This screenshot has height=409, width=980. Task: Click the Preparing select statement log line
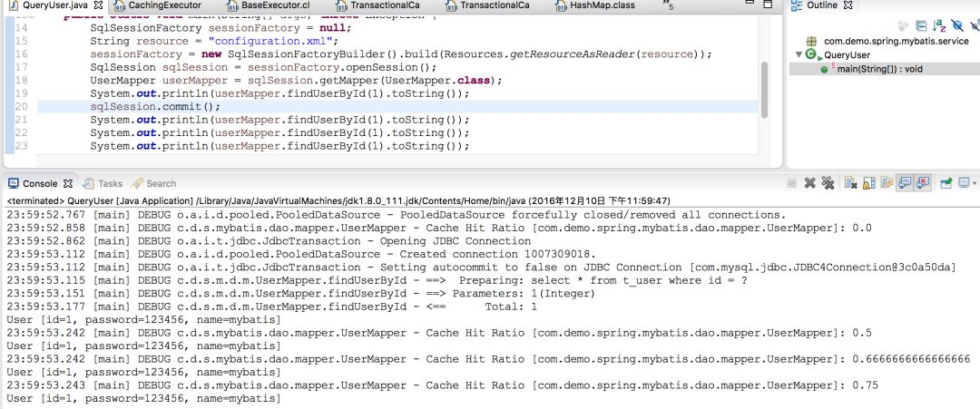(377, 280)
